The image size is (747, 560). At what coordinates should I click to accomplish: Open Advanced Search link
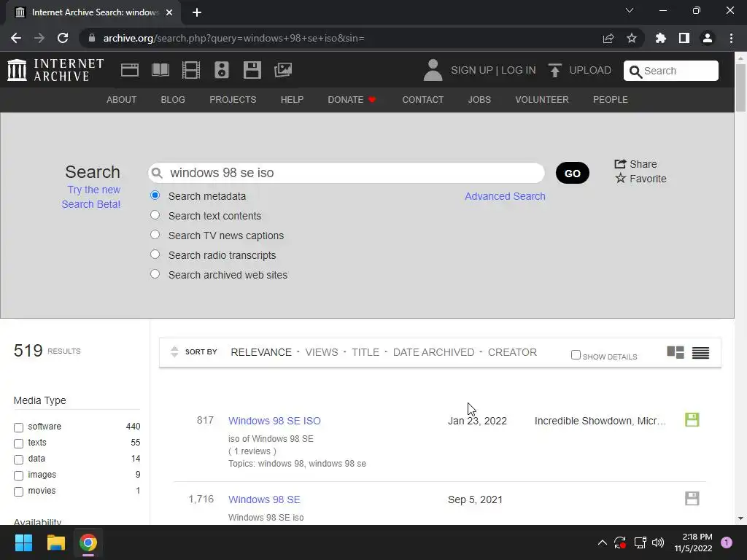(x=505, y=196)
